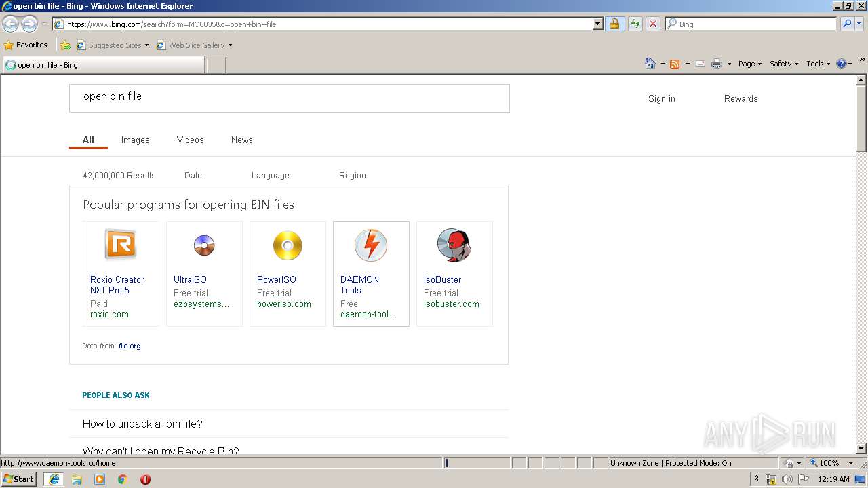Add to Favorites bar star icon
Viewport: 868px width, 488px height.
tap(65, 45)
